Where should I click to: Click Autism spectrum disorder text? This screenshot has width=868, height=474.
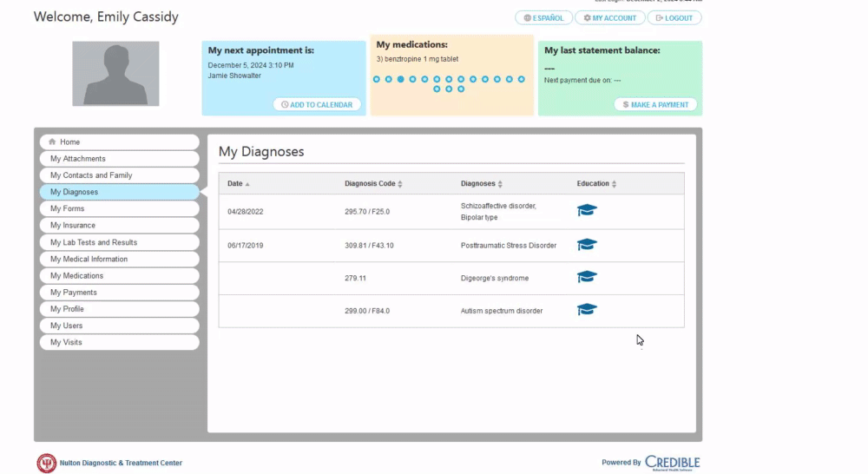coord(502,311)
